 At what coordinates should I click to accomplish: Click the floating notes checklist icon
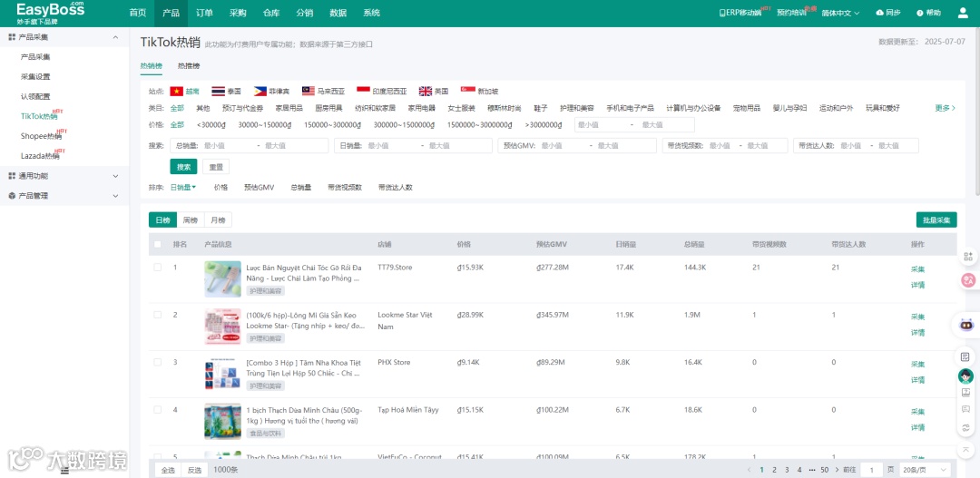966,356
